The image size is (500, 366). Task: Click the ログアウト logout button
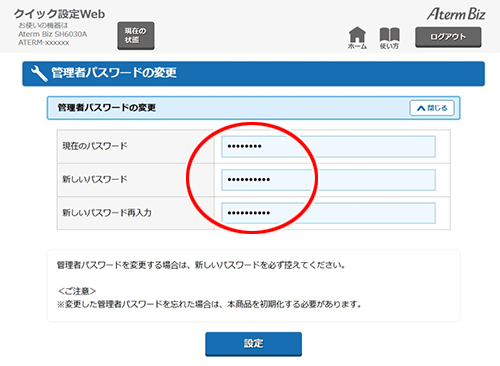(x=448, y=37)
